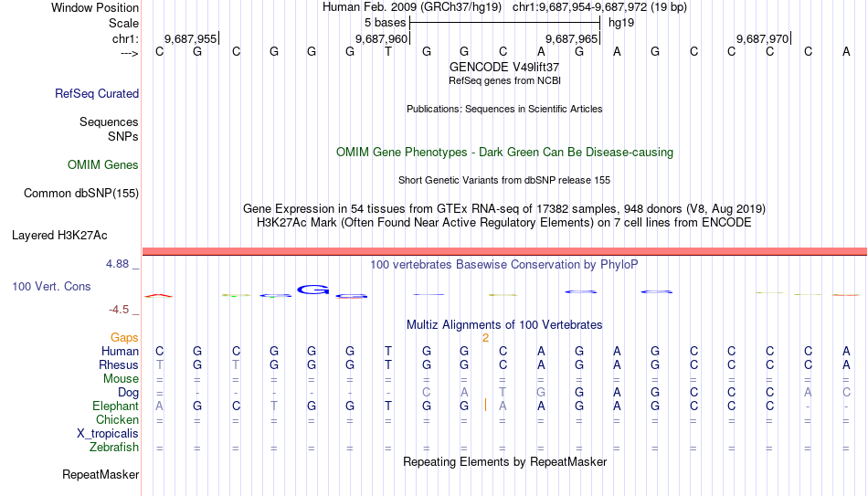Click the chr1:9,687,954-9,687,972 position text
The height and width of the screenshot is (496, 868).
tap(599, 7)
